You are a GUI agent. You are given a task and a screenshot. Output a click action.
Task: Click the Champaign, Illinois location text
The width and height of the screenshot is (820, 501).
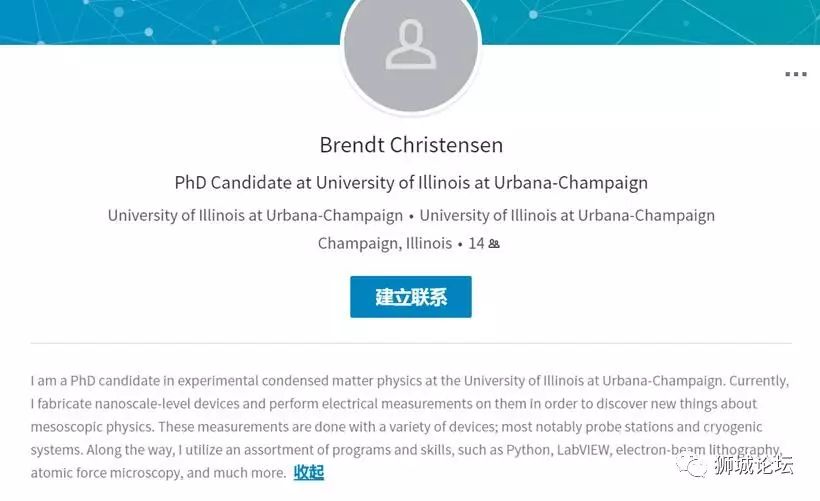tap(384, 243)
